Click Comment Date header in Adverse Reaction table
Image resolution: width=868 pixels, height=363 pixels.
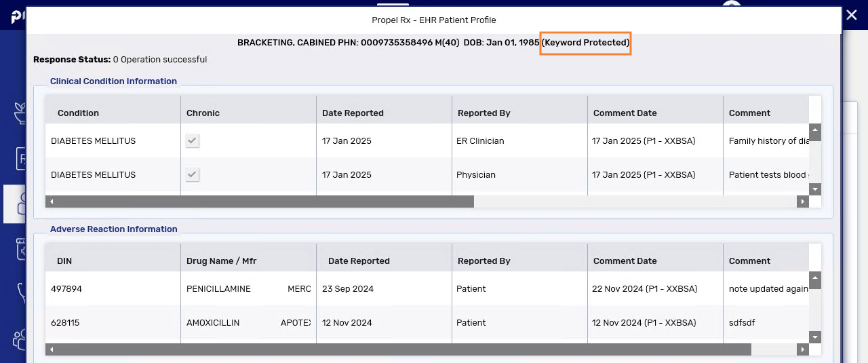pyautogui.click(x=625, y=261)
